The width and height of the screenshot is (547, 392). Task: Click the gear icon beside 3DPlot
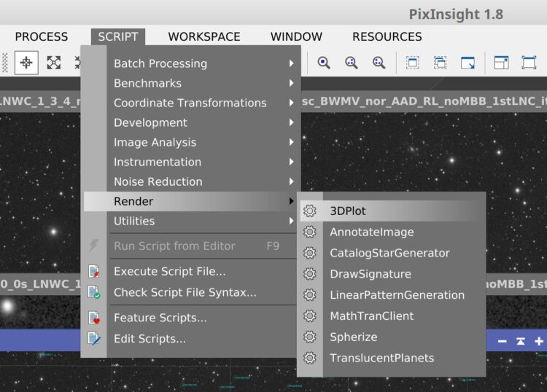[x=309, y=211]
